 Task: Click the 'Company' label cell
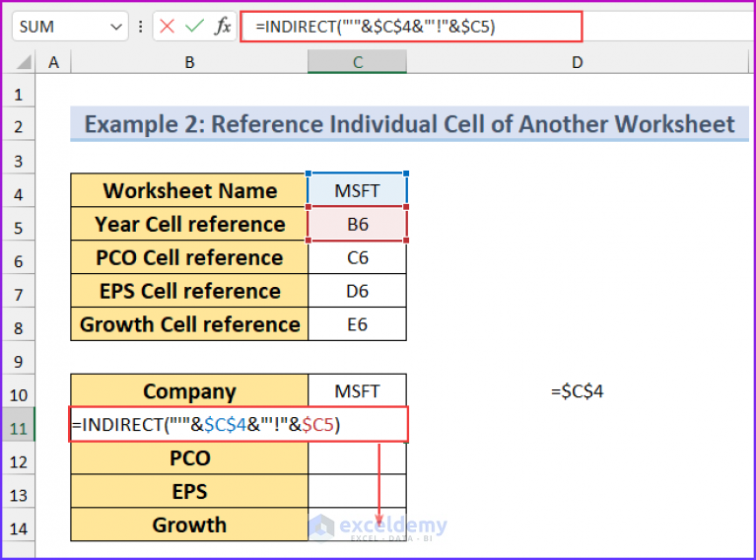coord(189,391)
